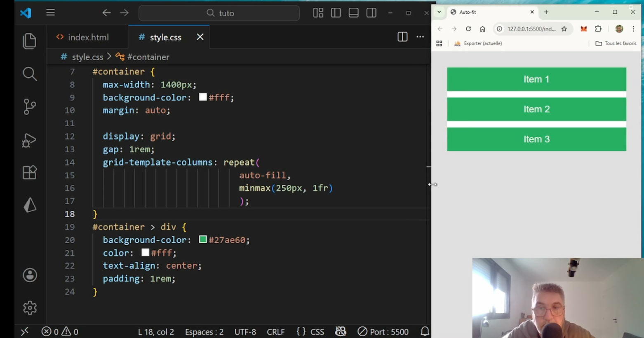Toggle the secondary side bar layout button

371,13
